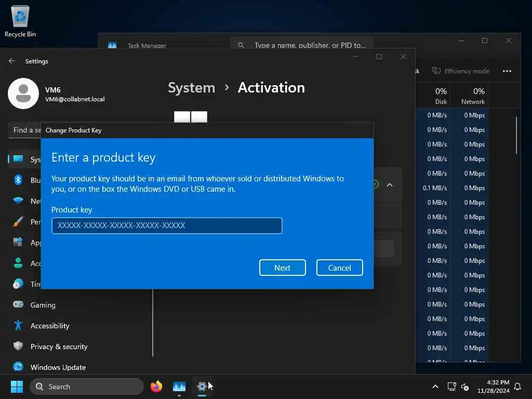The image size is (532, 399).
Task: Open Windows Update icon in sidebar
Action: click(x=18, y=367)
